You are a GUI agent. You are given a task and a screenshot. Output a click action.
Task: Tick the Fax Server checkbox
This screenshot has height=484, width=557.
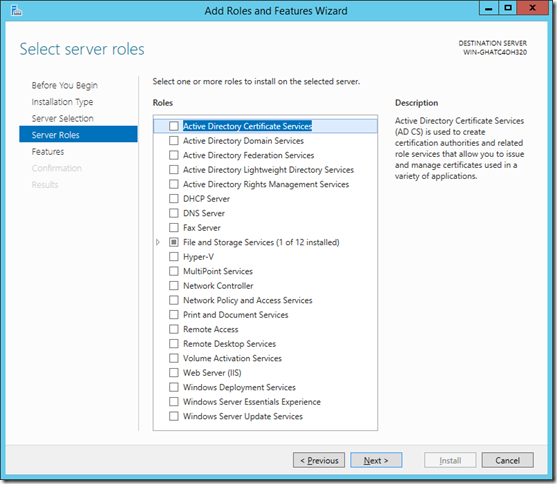coord(174,228)
